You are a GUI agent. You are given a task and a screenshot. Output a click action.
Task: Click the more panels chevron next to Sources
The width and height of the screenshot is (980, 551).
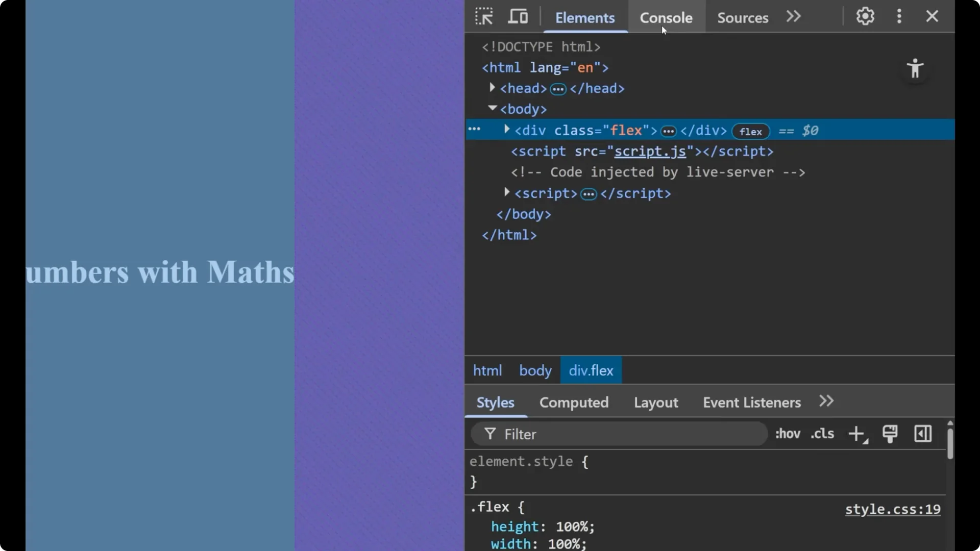[793, 16]
